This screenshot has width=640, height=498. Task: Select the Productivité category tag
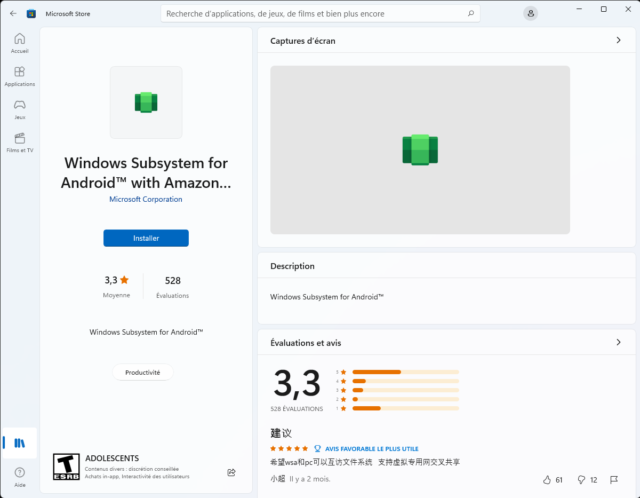click(x=142, y=372)
